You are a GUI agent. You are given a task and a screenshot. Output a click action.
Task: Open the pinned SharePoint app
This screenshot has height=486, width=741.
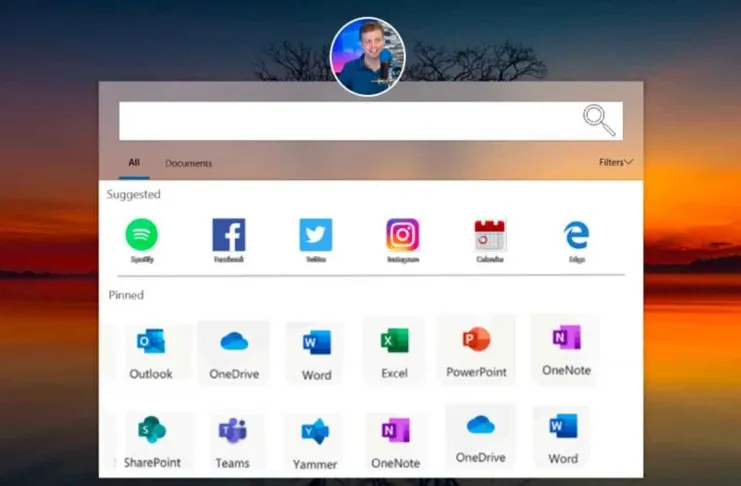[x=152, y=441]
